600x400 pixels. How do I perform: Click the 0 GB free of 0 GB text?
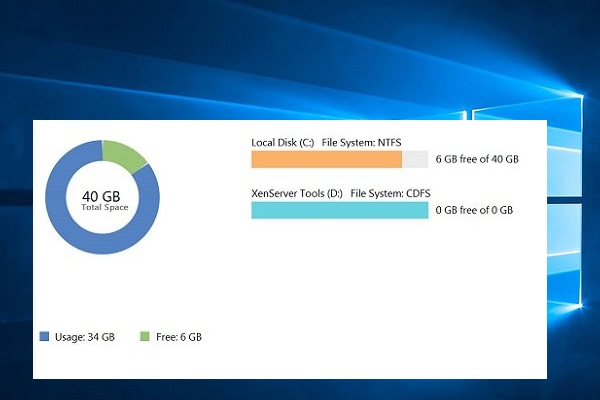point(474,211)
